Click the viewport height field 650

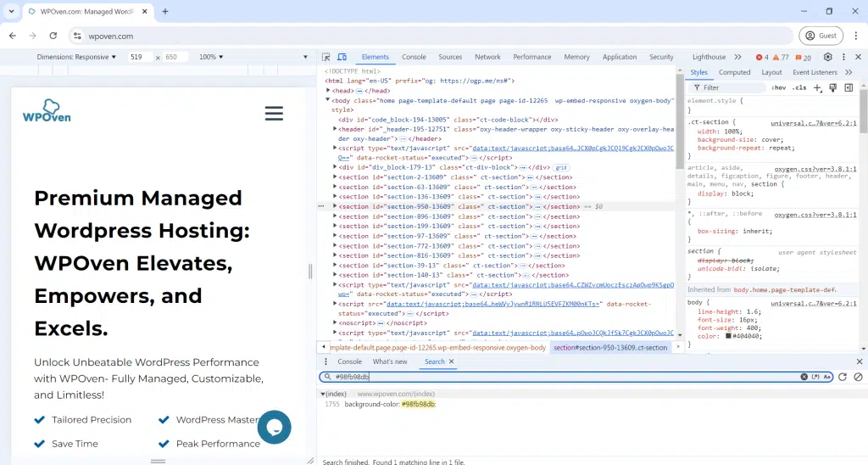pos(175,57)
